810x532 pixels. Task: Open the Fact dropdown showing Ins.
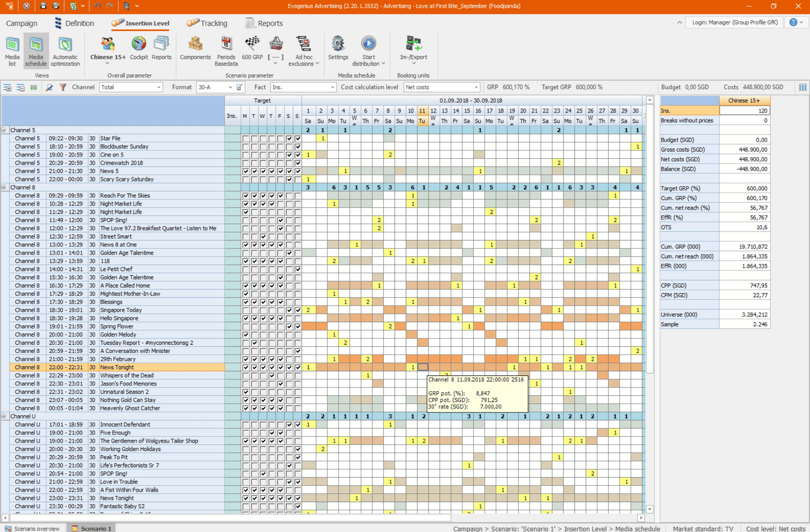click(x=303, y=87)
